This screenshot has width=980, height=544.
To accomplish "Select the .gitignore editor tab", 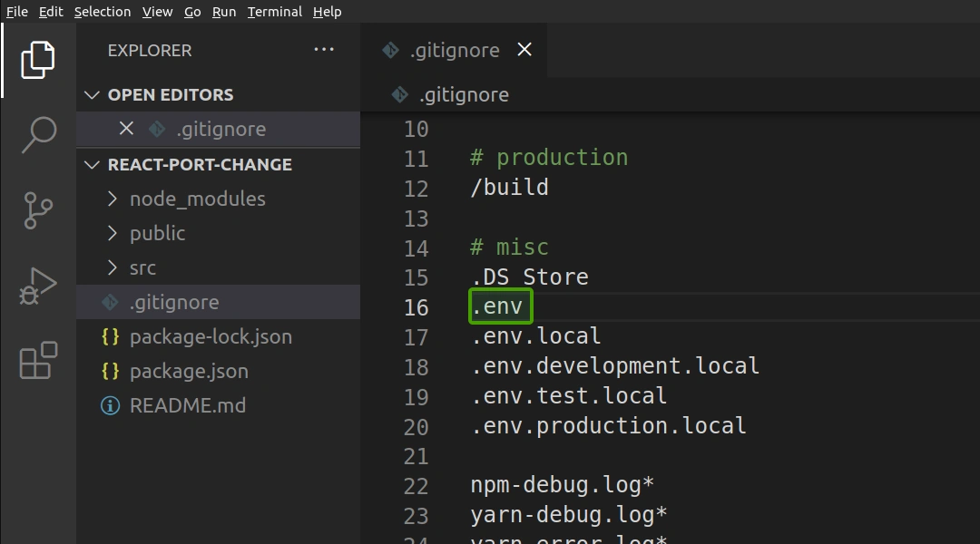I will (x=455, y=50).
